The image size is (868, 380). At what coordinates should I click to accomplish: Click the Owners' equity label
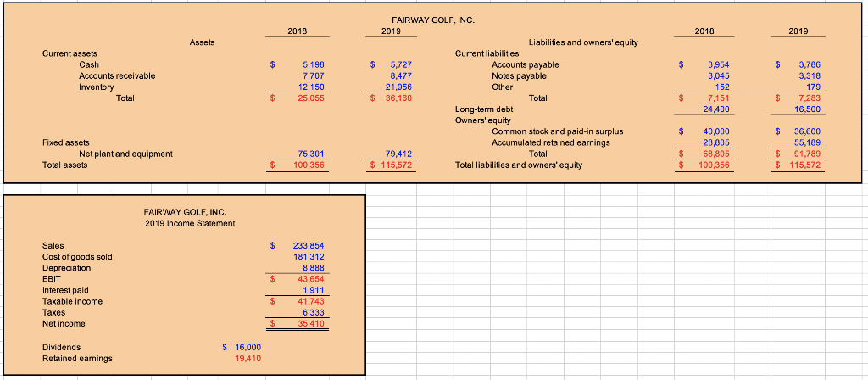482,120
